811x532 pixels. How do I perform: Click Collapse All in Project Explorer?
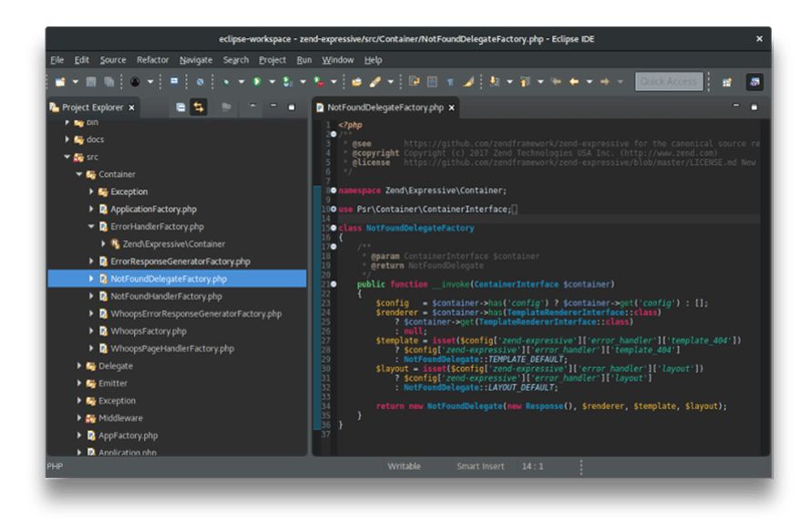click(x=180, y=107)
